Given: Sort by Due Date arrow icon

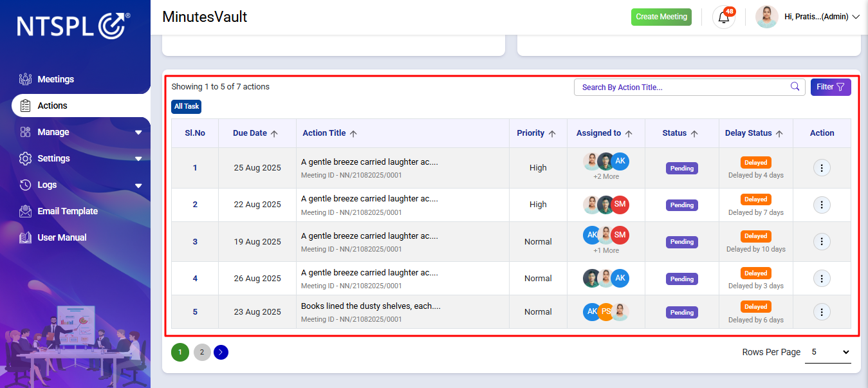Looking at the screenshot, I should 274,134.
